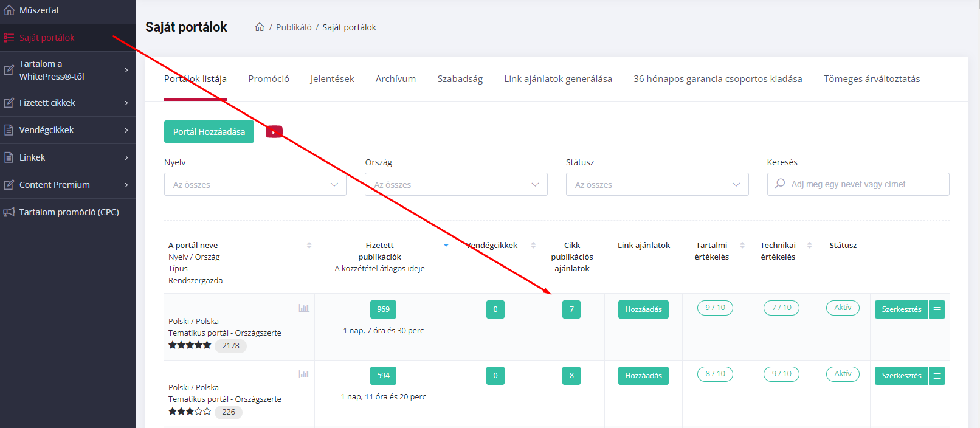Click the YouTube video icon beside Portál Hozzáadása
Viewport: 980px width, 428px height.
click(x=274, y=132)
